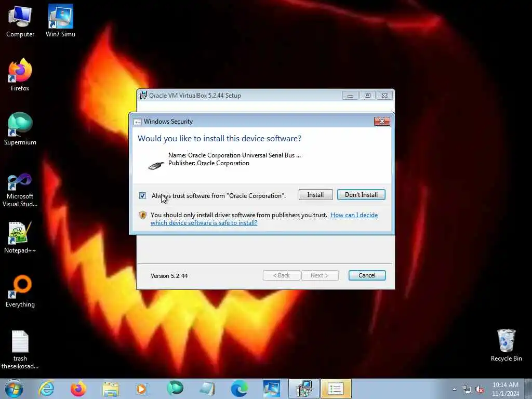Click the USB plug device icon
This screenshot has height=399, width=532.
point(156,166)
